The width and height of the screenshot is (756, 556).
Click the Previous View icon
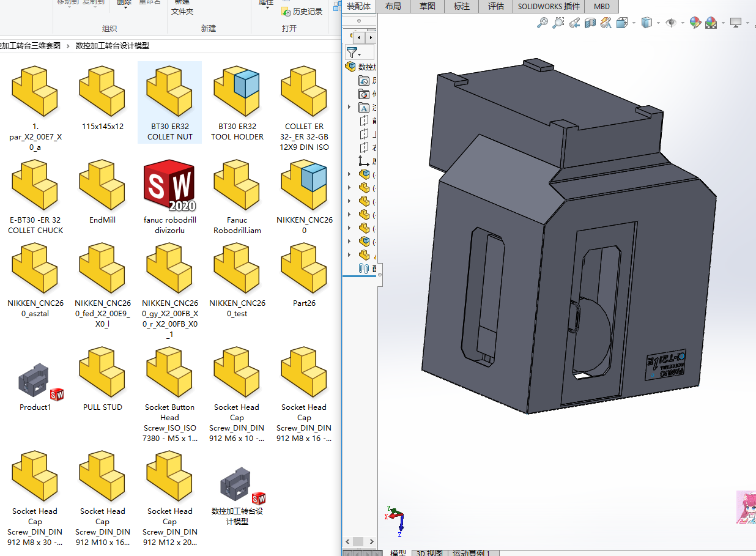[574, 23]
